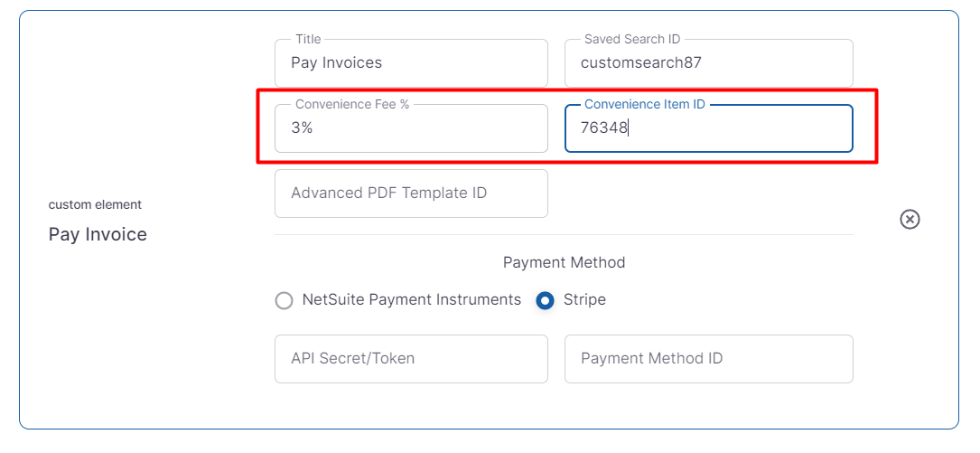
Task: Click the Title input field
Action: [411, 63]
